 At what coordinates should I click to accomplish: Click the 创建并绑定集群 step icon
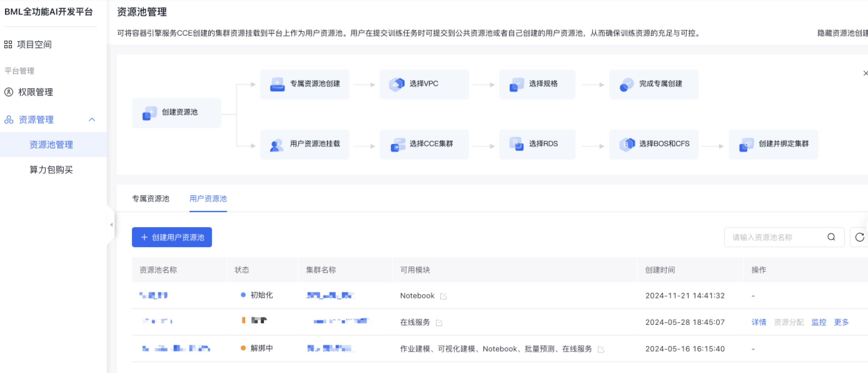point(746,145)
